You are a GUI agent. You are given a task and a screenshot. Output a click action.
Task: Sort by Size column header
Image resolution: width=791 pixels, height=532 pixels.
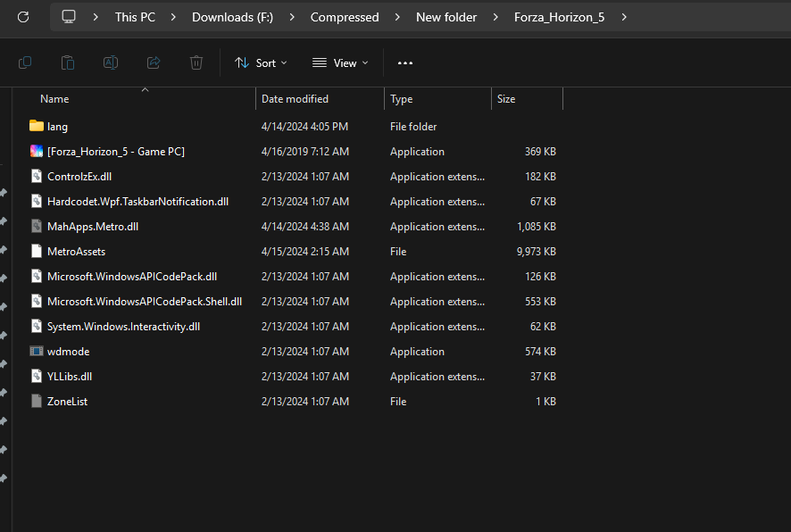(506, 99)
